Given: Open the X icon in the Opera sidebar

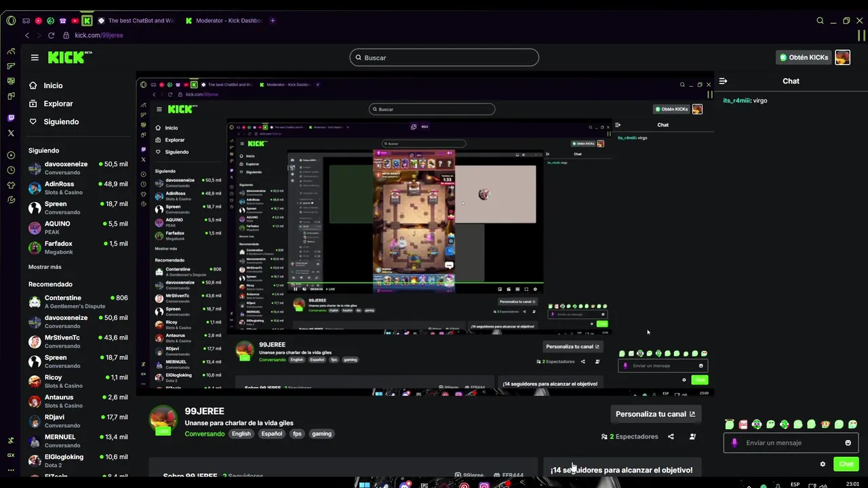Looking at the screenshot, I should pyautogui.click(x=11, y=134).
